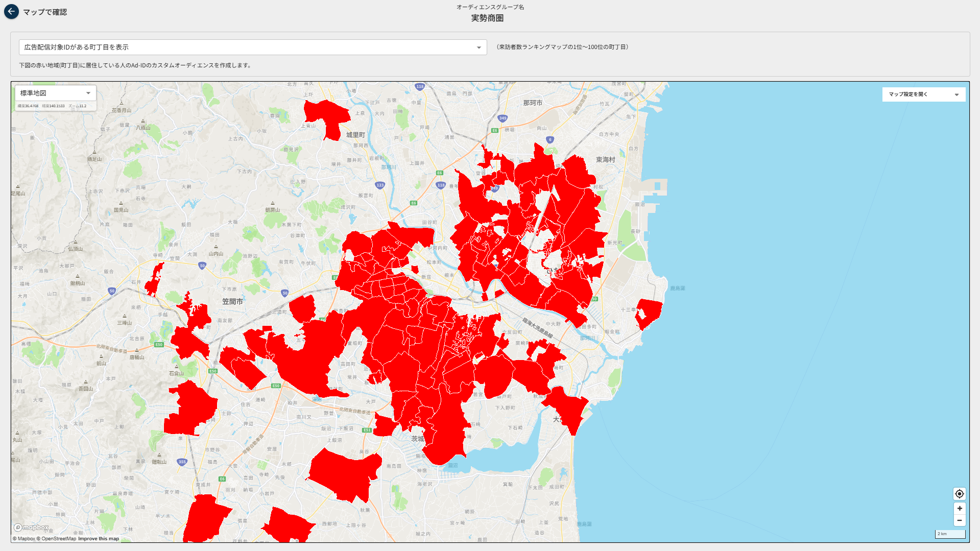980x551 pixels.
Task: Click the 2 km scale bar
Action: point(950,534)
